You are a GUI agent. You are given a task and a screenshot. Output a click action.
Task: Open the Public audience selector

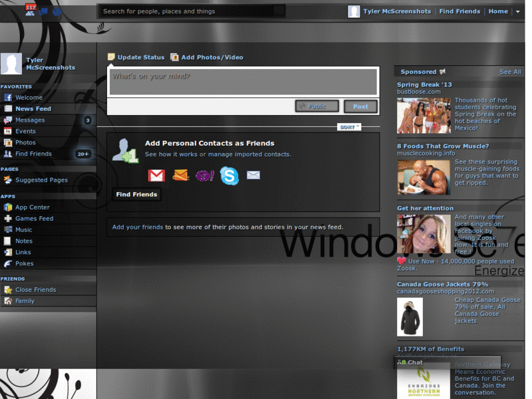pos(317,106)
